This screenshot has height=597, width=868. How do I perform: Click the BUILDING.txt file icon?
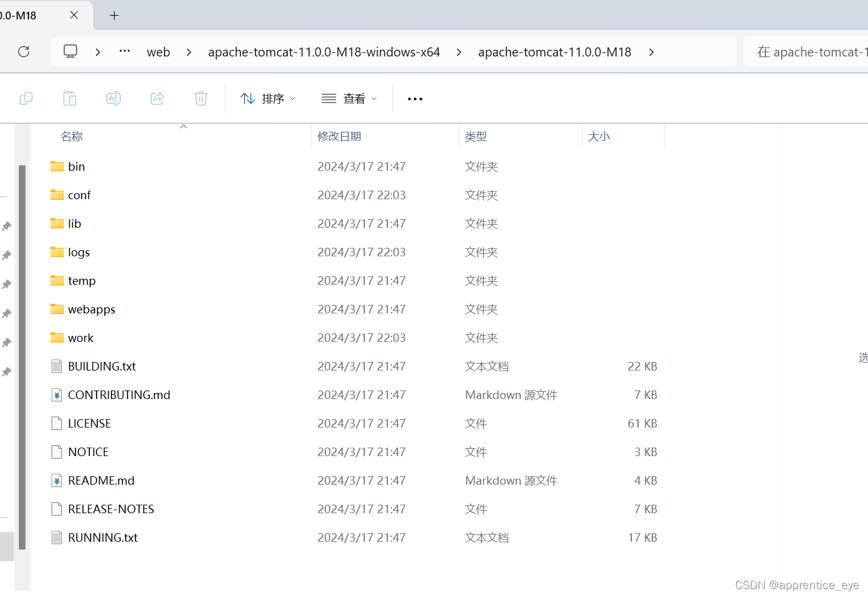(x=57, y=366)
